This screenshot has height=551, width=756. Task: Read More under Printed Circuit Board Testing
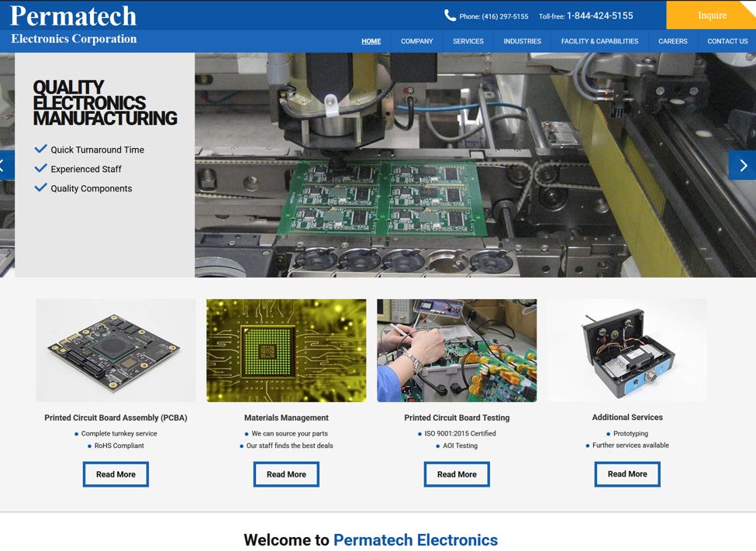[x=457, y=474]
